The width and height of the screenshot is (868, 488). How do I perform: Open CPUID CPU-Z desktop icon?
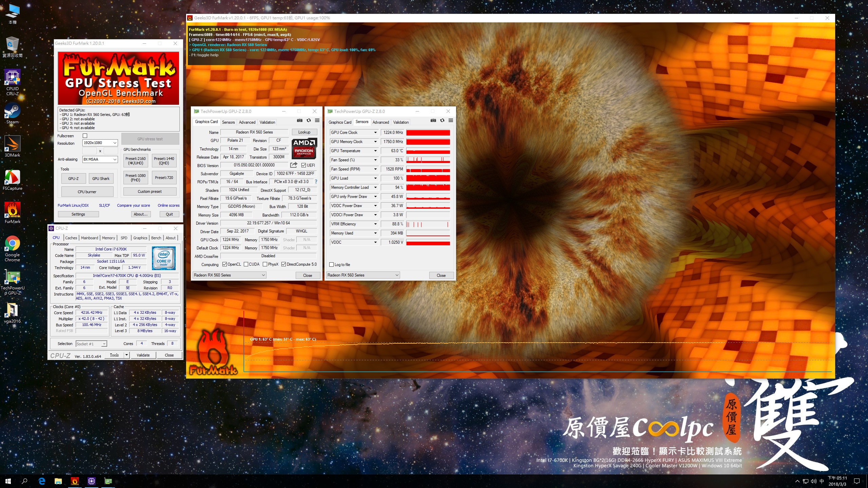pyautogui.click(x=13, y=82)
